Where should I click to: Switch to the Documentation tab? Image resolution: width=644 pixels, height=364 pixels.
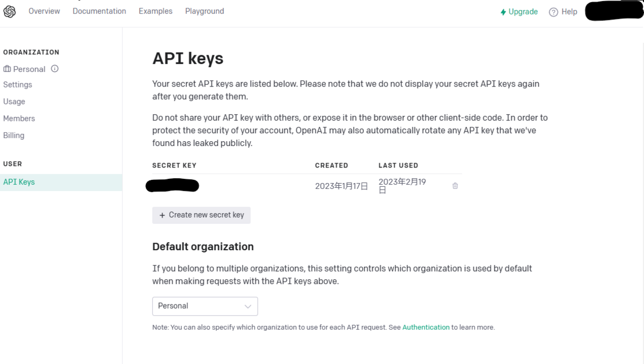pyautogui.click(x=99, y=11)
